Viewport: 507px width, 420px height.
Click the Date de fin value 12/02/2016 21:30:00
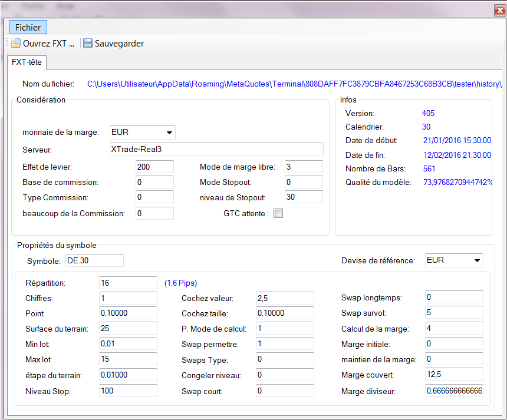pyautogui.click(x=457, y=156)
